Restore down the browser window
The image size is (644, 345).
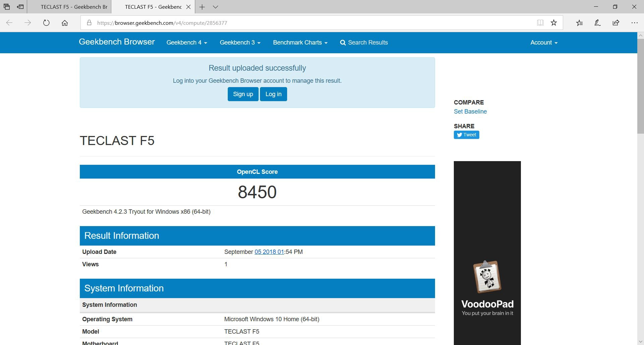tap(615, 7)
